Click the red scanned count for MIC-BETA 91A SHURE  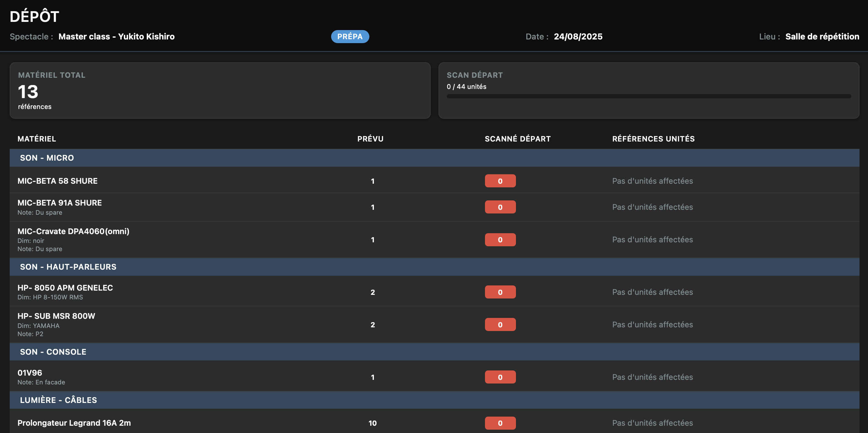[500, 207]
